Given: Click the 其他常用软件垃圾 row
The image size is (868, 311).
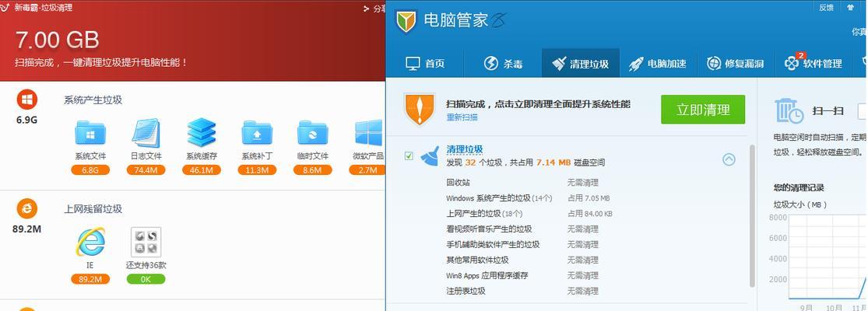Looking at the screenshot, I should [x=522, y=260].
